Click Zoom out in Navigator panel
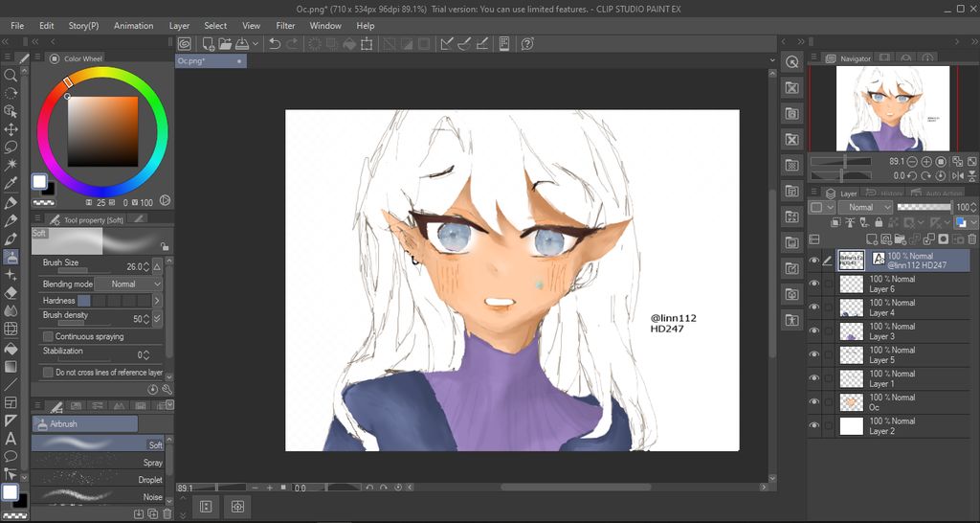 tap(912, 162)
